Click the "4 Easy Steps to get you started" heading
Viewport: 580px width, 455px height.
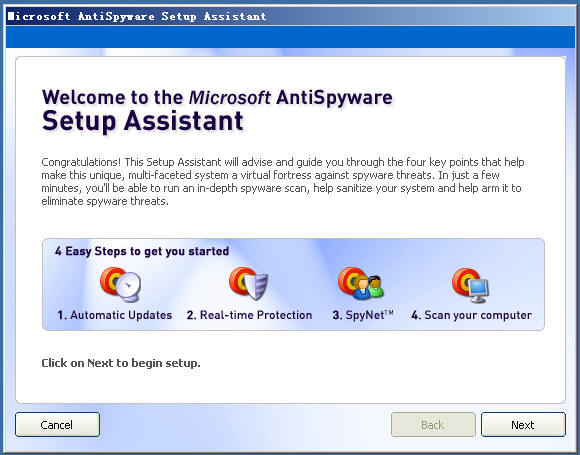[x=142, y=252]
